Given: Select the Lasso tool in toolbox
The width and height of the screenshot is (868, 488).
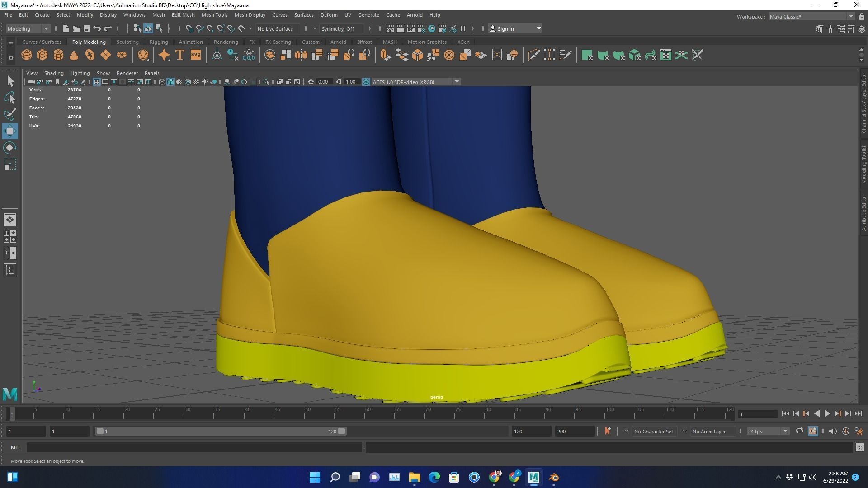Looking at the screenshot, I should 10,98.
